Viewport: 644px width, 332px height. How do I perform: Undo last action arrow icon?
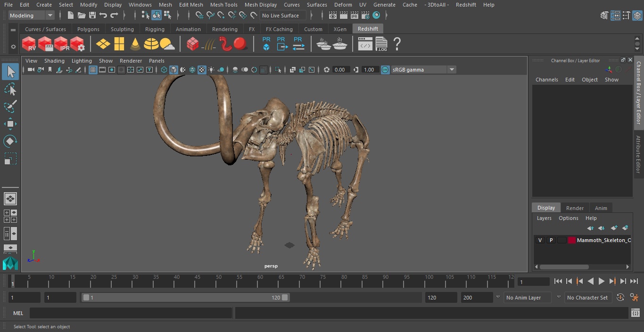[x=103, y=16]
